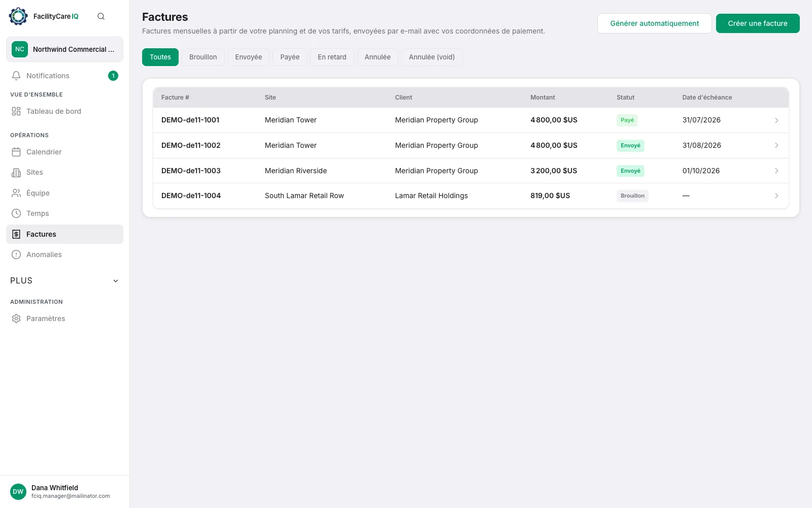The height and width of the screenshot is (508, 812).
Task: Open Paramètres gear icon
Action: point(16,319)
